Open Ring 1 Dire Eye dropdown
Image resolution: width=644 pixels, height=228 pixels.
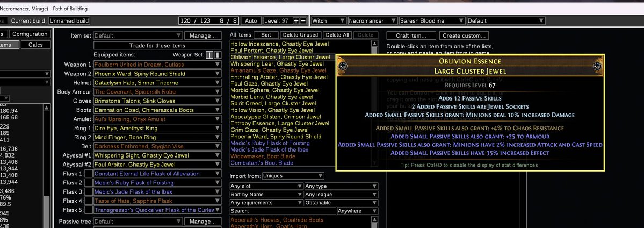point(157,128)
